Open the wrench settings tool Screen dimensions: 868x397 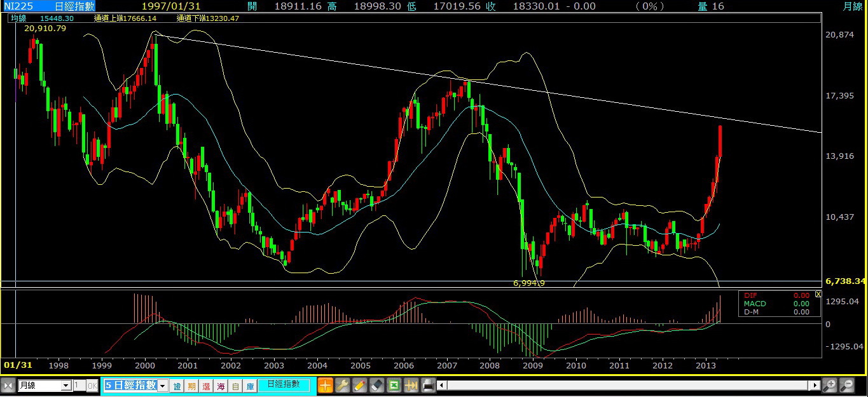(x=343, y=386)
